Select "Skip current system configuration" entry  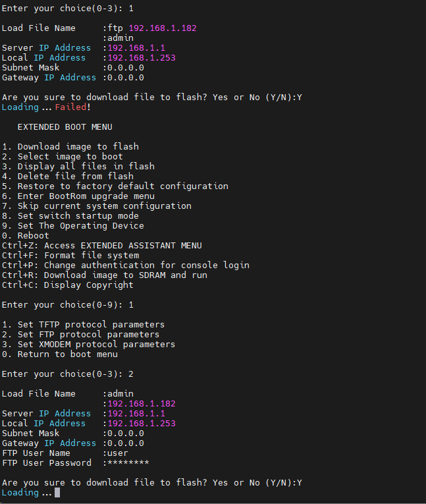tap(97, 206)
